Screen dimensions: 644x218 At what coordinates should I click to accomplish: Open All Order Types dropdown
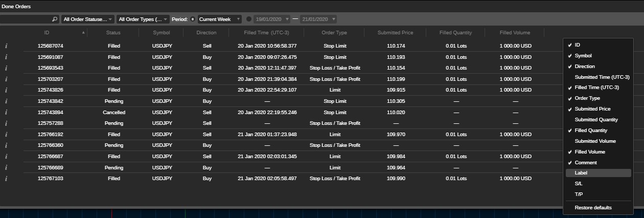click(143, 19)
